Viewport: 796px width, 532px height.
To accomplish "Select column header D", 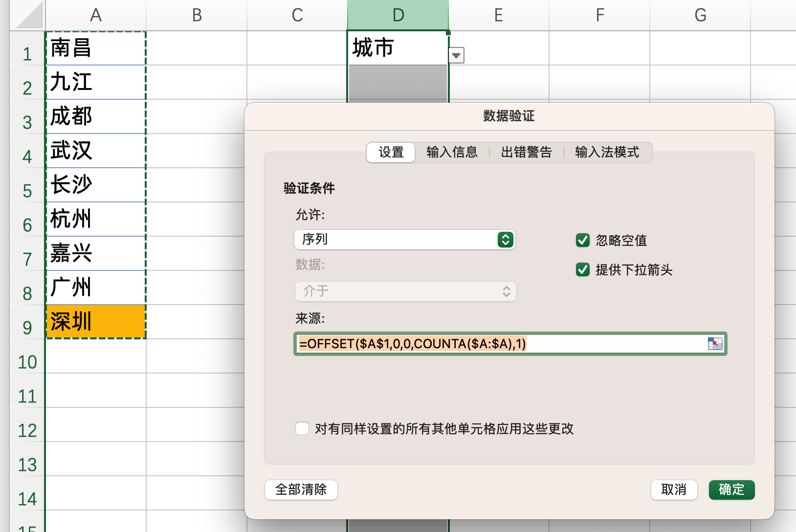I will click(398, 15).
